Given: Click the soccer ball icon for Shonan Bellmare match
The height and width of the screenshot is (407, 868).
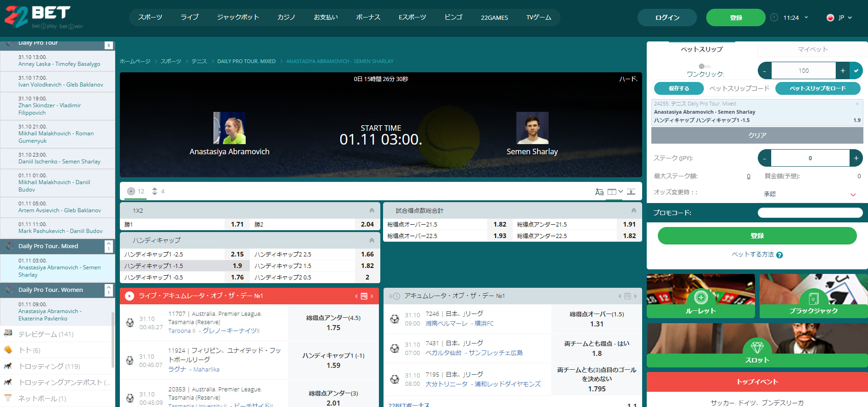Looking at the screenshot, I should click(x=395, y=319).
